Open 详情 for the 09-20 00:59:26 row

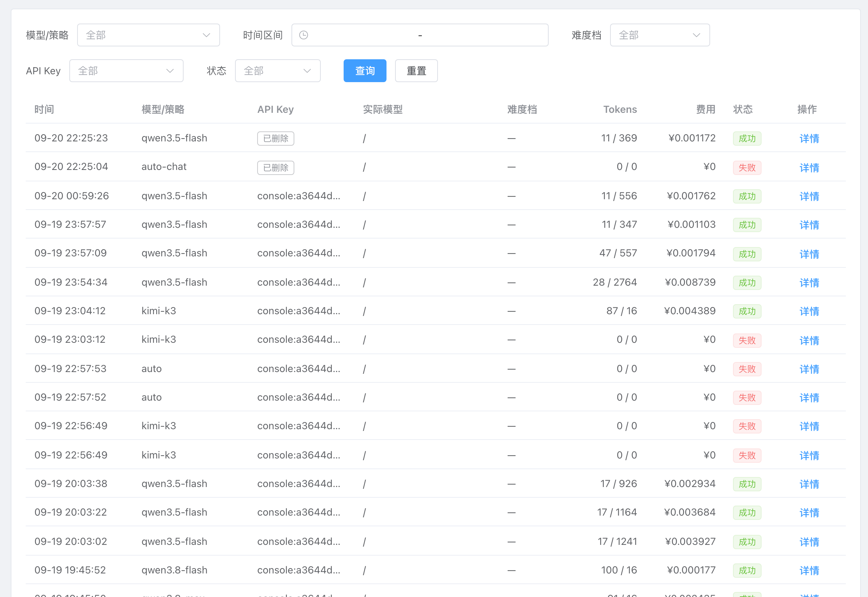click(809, 196)
